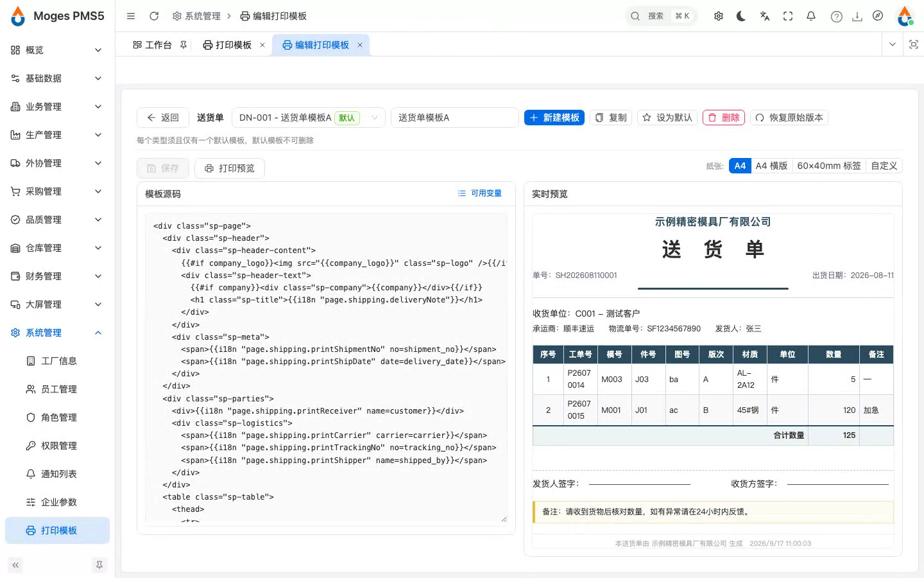Enter fullscreen mode icon
924x578 pixels.
tap(788, 16)
